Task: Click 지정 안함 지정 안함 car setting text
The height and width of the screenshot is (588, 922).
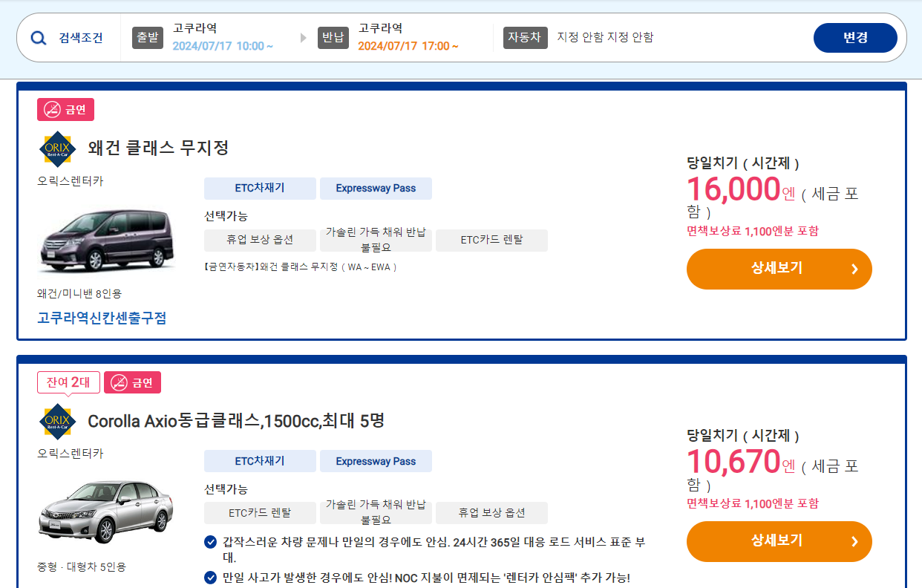Action: pyautogui.click(x=605, y=37)
